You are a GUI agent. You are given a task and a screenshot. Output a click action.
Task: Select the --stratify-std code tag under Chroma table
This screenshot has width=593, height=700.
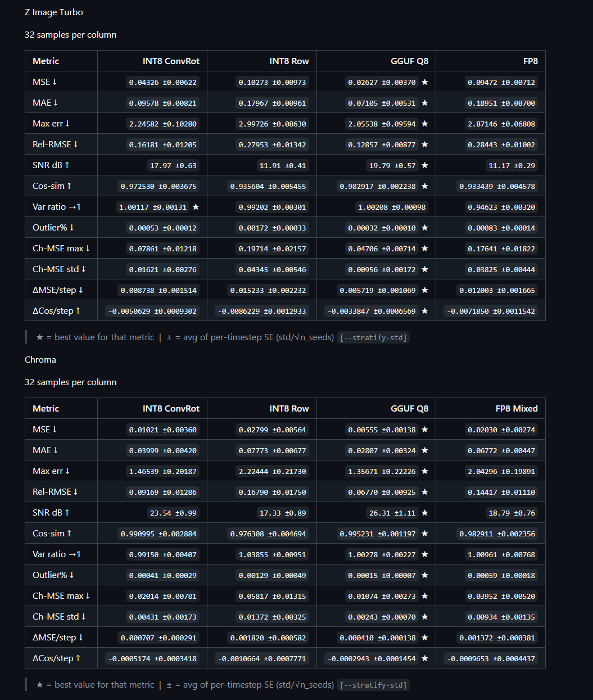click(x=373, y=685)
